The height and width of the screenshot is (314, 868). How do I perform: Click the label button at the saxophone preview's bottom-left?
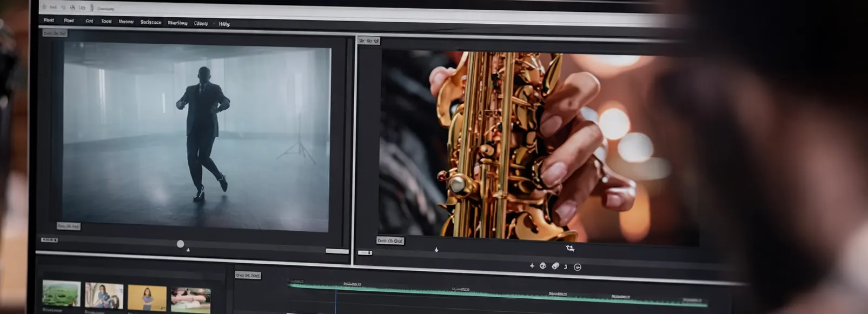390,240
